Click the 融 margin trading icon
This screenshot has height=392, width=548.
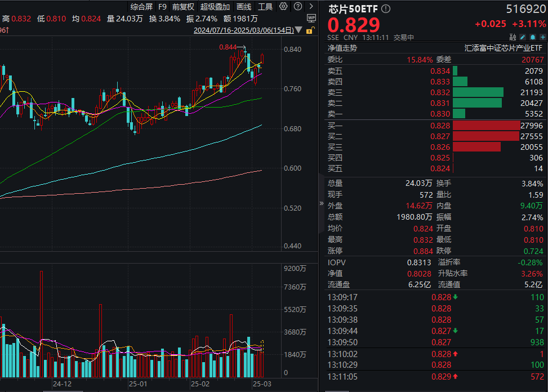513,37
